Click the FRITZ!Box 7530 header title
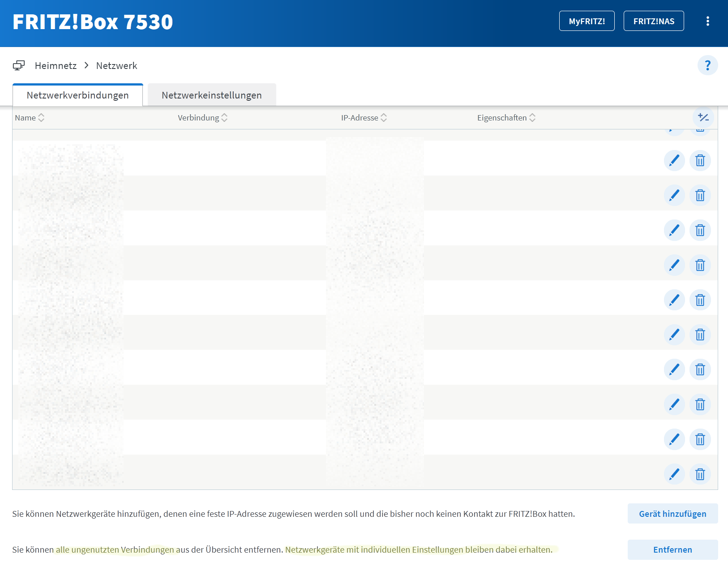This screenshot has width=728, height=571. pyautogui.click(x=93, y=21)
